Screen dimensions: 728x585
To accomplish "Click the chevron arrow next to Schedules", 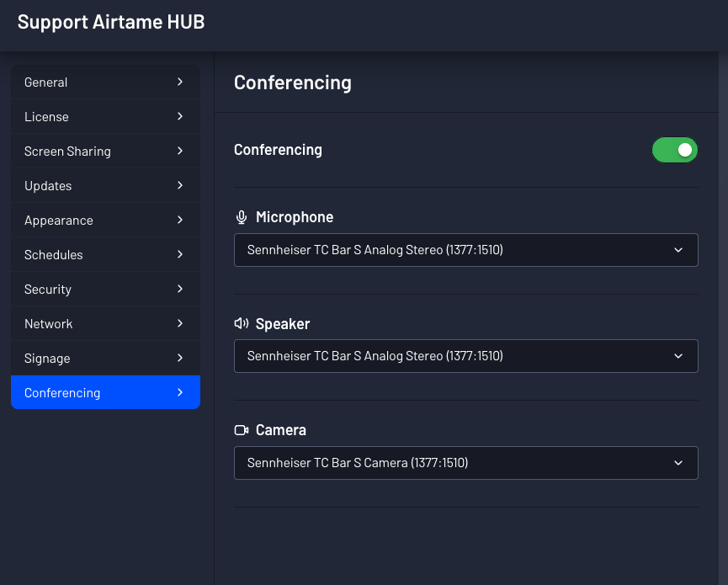I will (180, 254).
